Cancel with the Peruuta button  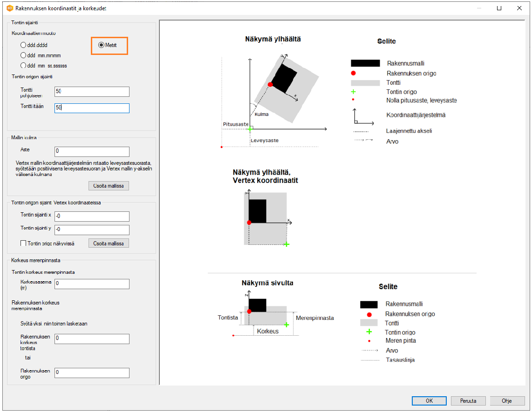[x=468, y=401]
